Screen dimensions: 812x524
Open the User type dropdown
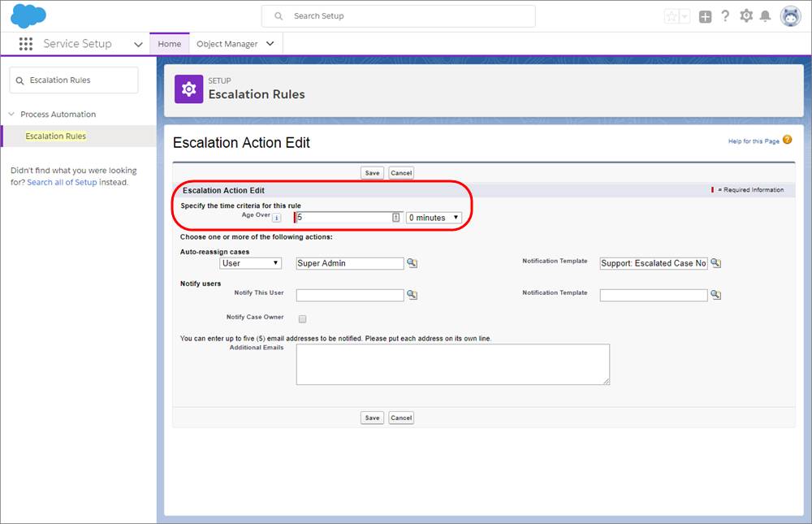click(x=251, y=263)
